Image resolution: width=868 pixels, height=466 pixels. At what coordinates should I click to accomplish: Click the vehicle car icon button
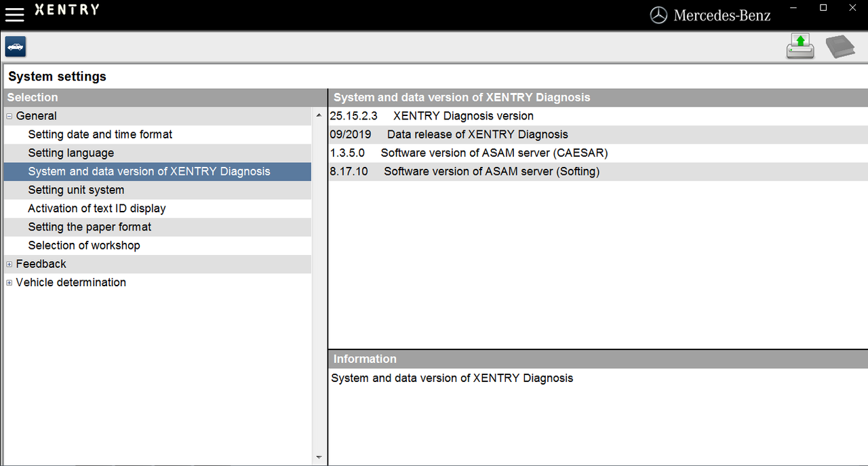click(16, 47)
